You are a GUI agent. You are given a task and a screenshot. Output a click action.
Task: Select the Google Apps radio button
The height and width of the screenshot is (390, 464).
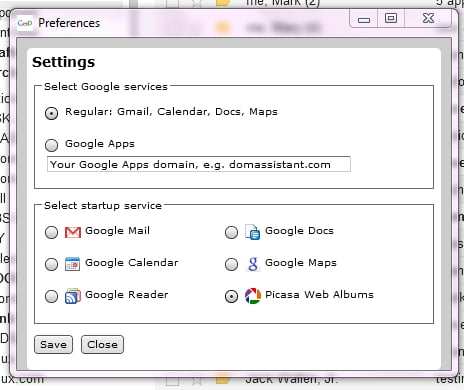(x=51, y=145)
